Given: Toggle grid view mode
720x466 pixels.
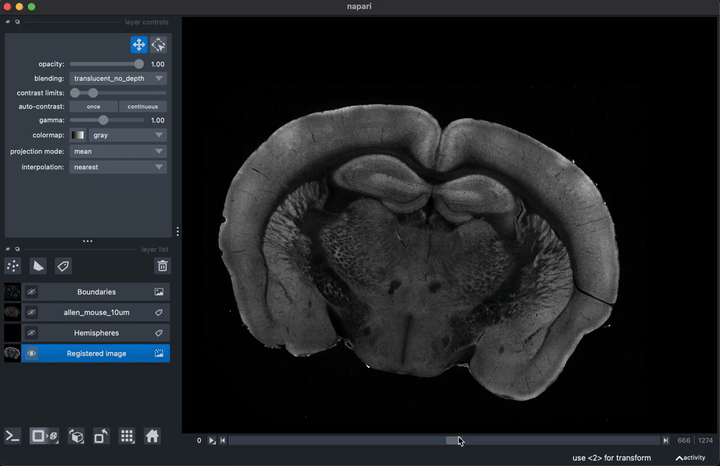Looking at the screenshot, I should [x=127, y=436].
